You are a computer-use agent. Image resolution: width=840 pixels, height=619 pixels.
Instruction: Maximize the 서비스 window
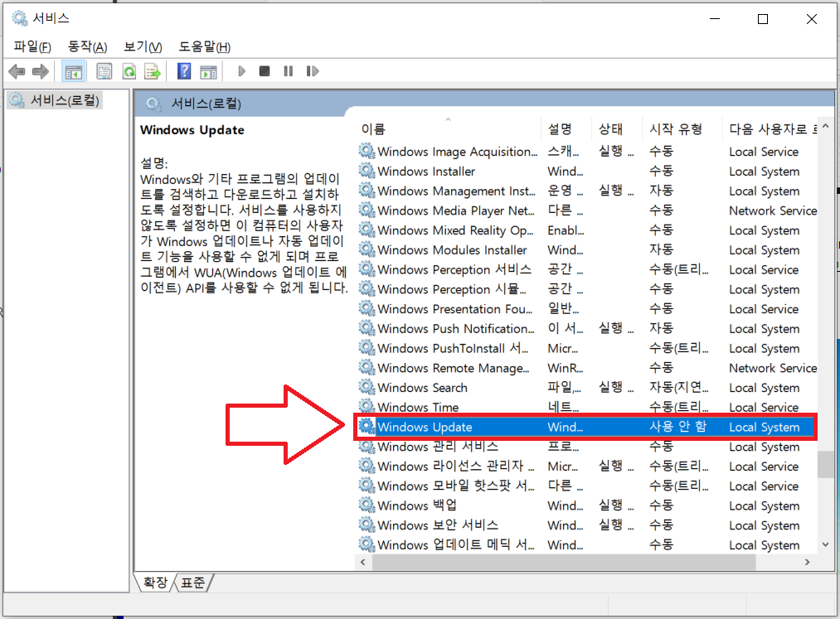(x=763, y=19)
